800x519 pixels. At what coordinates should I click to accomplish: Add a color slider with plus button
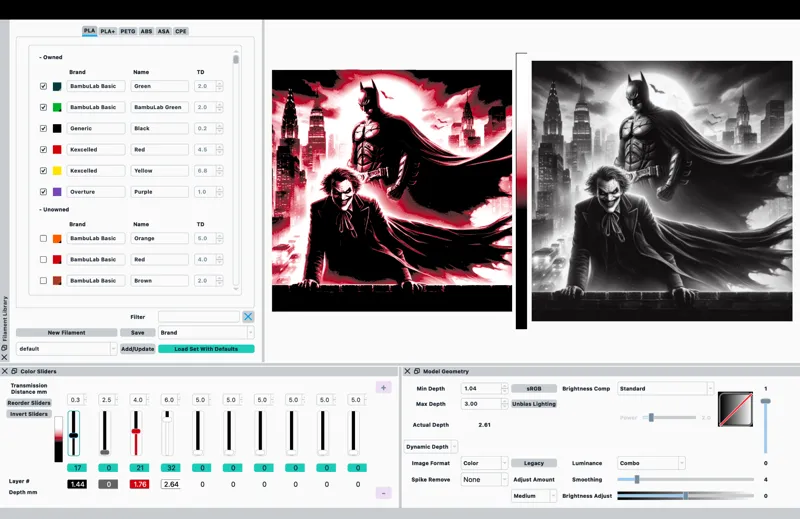click(384, 387)
